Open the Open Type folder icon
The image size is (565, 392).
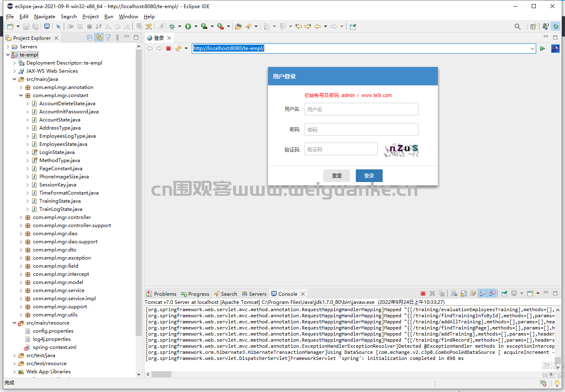point(238,26)
